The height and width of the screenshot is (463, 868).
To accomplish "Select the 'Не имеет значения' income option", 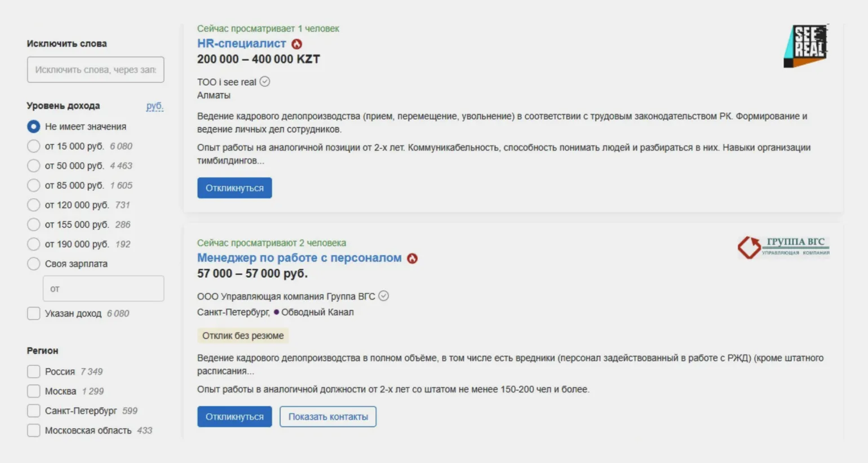I will pyautogui.click(x=34, y=127).
